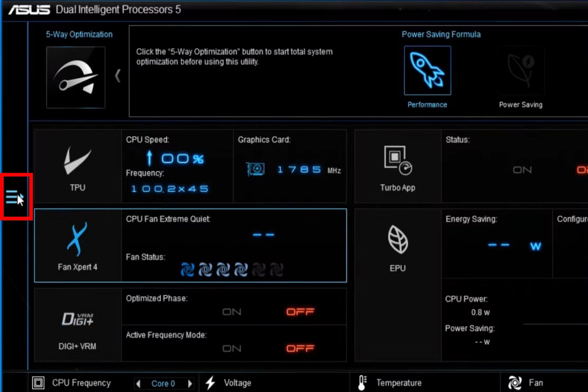Click the Fan Xpert 4 label
Screen dimensions: 588x392
click(x=78, y=267)
